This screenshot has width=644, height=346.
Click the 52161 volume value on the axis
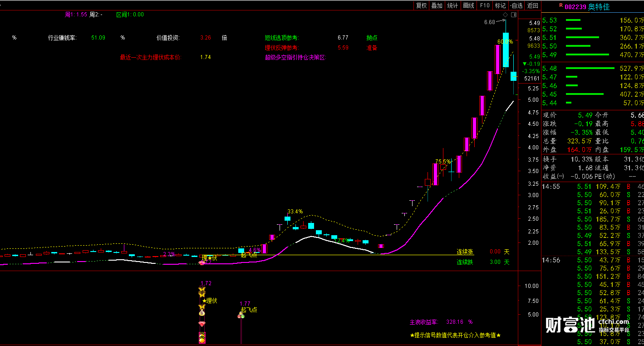pos(531,79)
